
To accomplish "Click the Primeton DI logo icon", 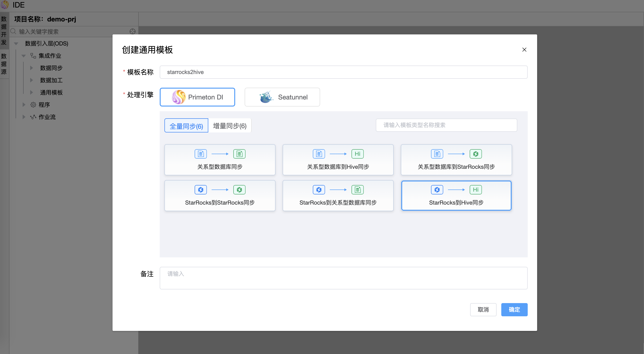I will 179,97.
